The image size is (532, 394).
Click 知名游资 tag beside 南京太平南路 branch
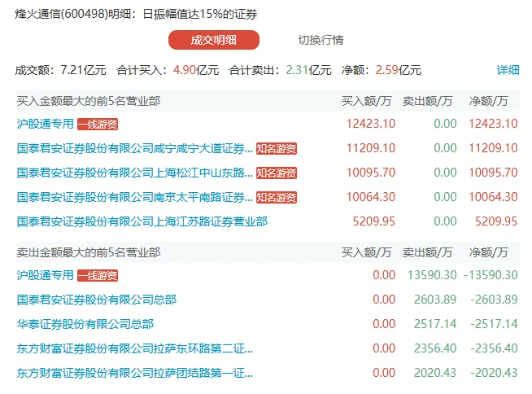coord(277,197)
